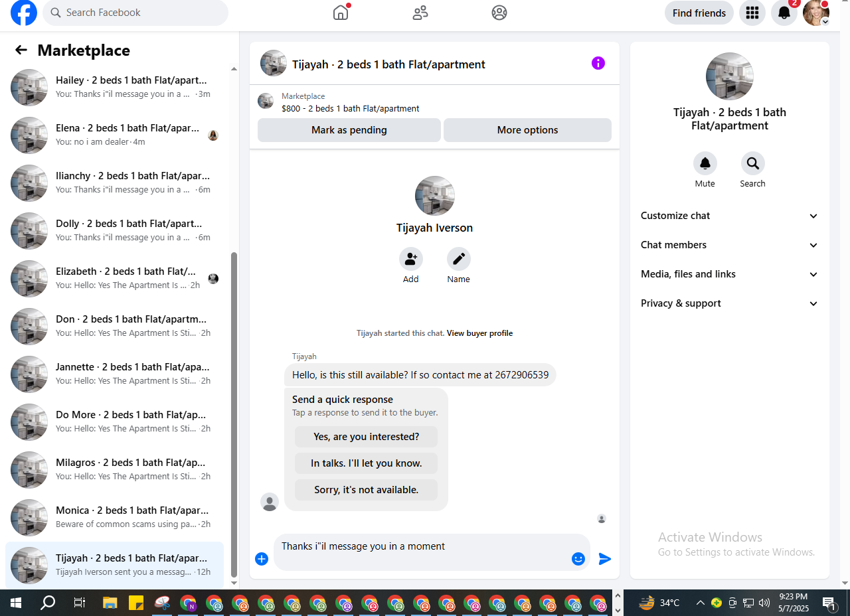Open the Friends icon in top bar
Screen dimensions: 850x616
420,13
